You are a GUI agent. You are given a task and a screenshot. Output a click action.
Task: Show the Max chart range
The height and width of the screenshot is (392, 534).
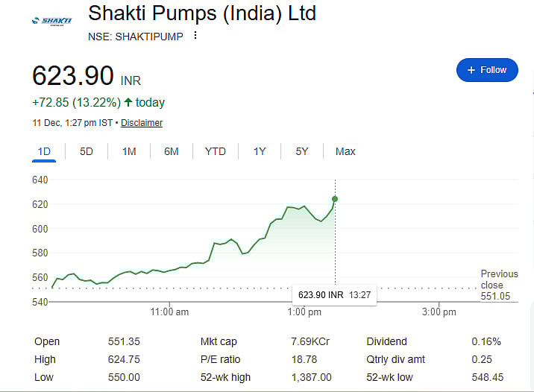coord(345,151)
